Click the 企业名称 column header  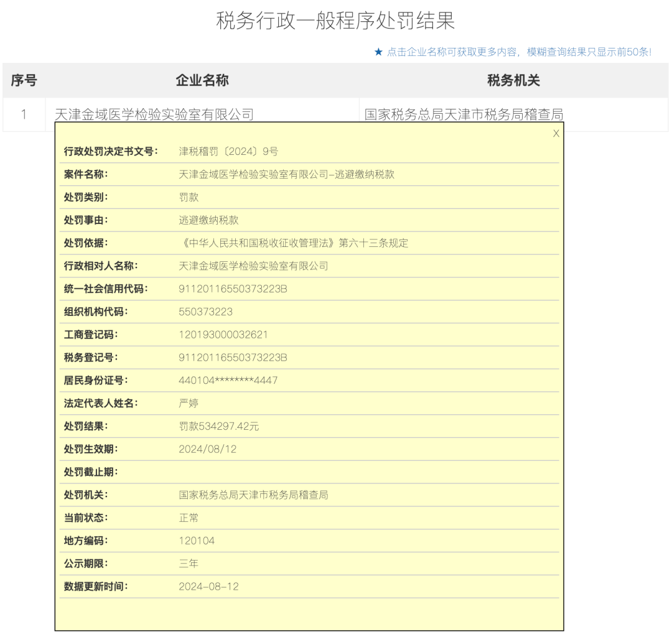[202, 80]
